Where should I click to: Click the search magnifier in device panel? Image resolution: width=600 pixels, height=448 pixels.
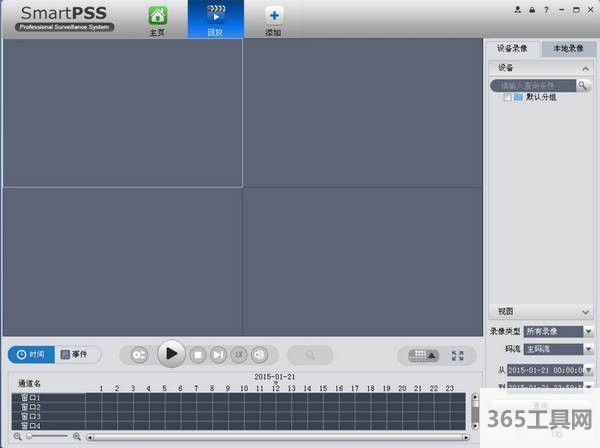click(x=583, y=86)
